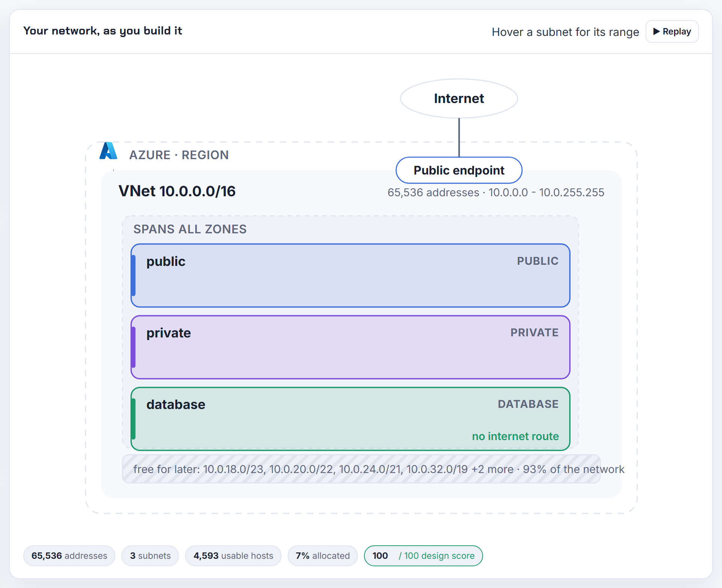Click the '4,593 usable hosts' stat pill
Viewport: 722px width, 588px height.
233,556
